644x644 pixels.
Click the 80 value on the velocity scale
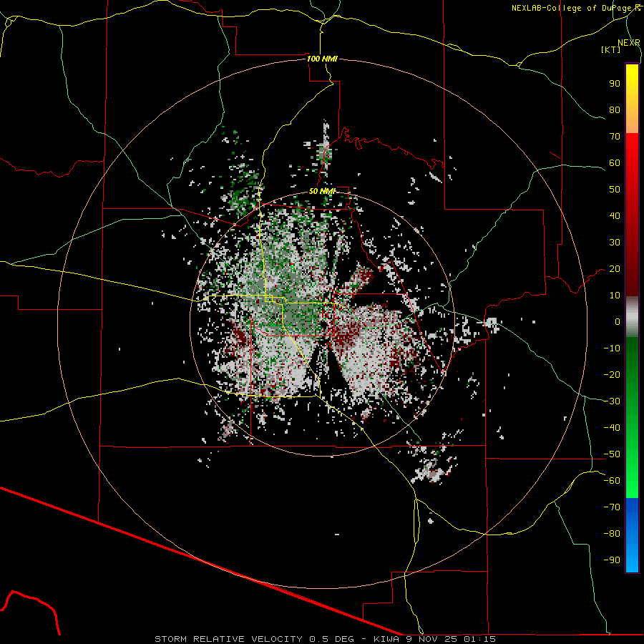615,109
